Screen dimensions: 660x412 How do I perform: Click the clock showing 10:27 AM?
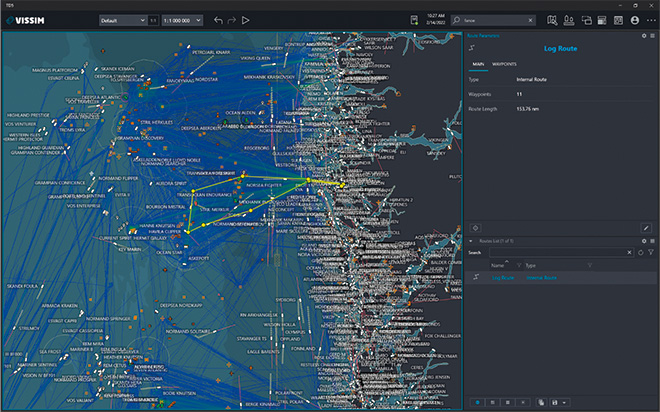point(436,16)
